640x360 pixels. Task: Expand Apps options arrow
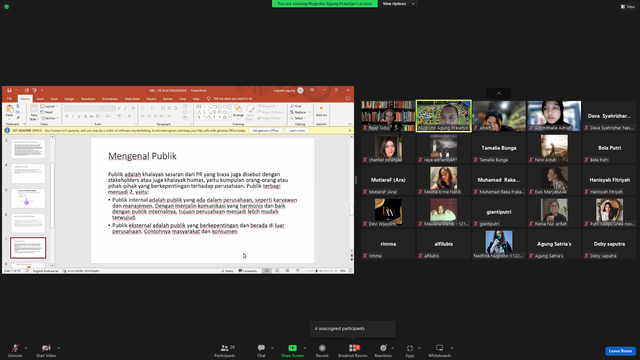point(419,348)
